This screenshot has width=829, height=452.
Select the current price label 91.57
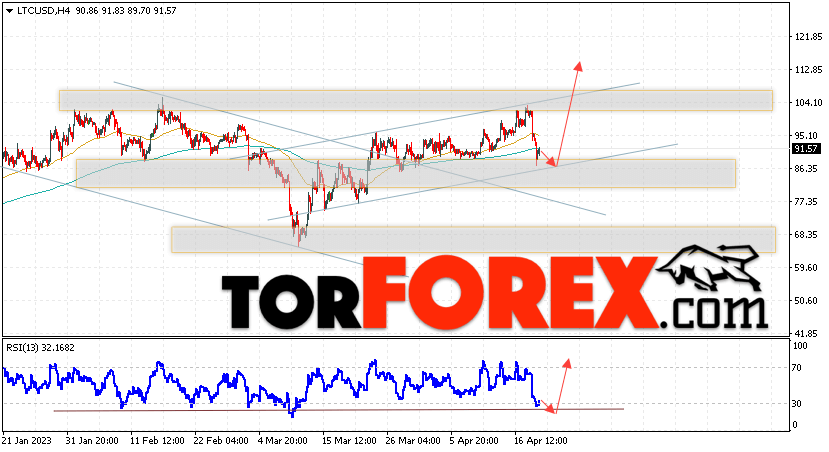[x=806, y=149]
